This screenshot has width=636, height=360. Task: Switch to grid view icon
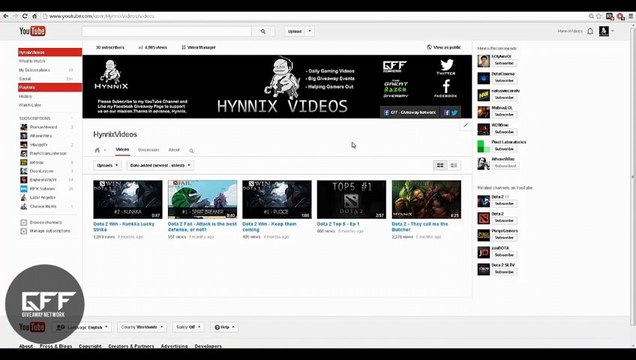tap(440, 165)
